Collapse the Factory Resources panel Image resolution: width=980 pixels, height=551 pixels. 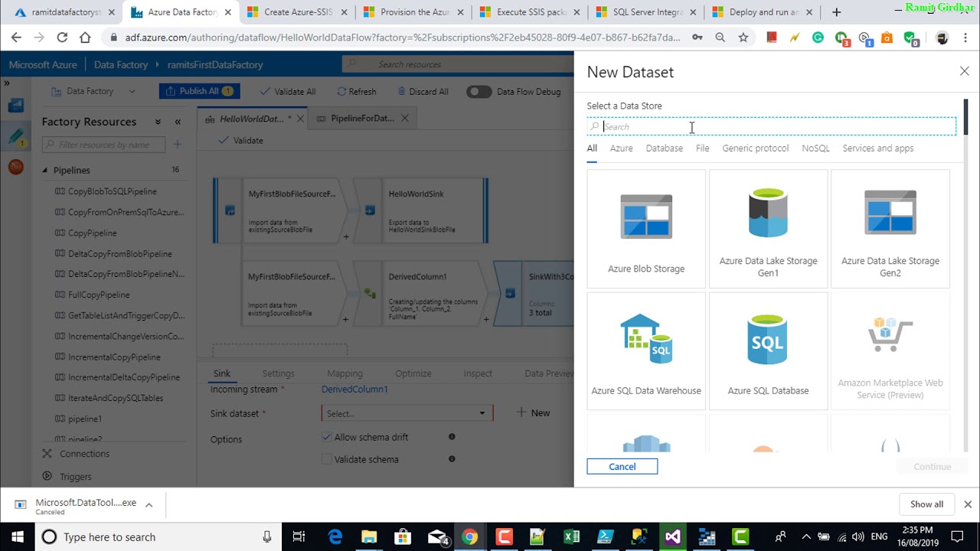[178, 122]
